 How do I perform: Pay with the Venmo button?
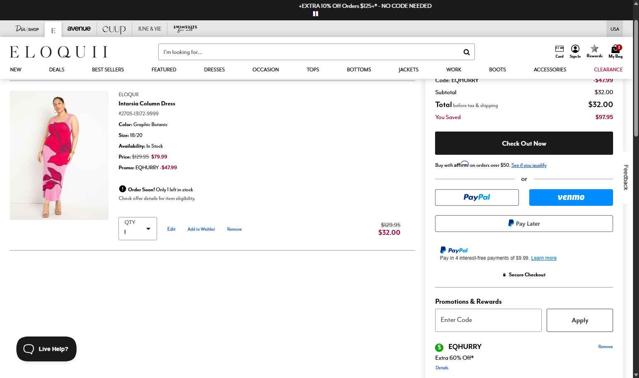tap(571, 197)
